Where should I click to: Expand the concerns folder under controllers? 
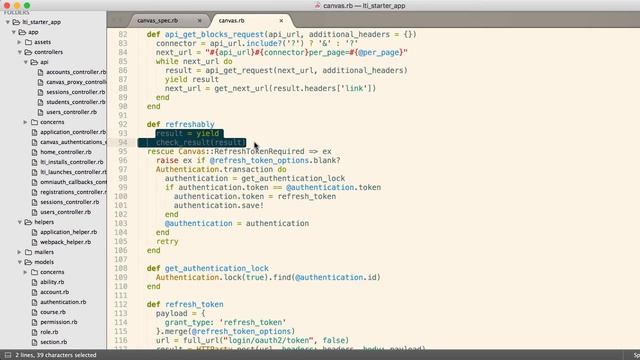click(26, 122)
